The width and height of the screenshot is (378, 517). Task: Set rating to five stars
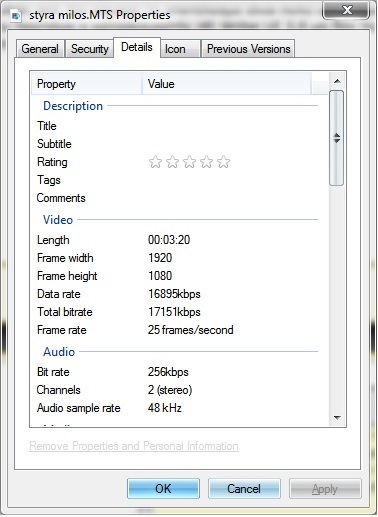click(223, 162)
